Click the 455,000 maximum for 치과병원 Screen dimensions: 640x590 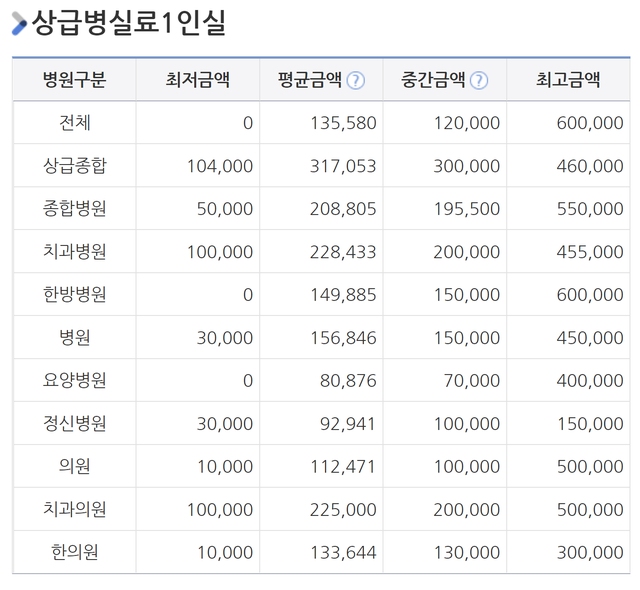(590, 252)
